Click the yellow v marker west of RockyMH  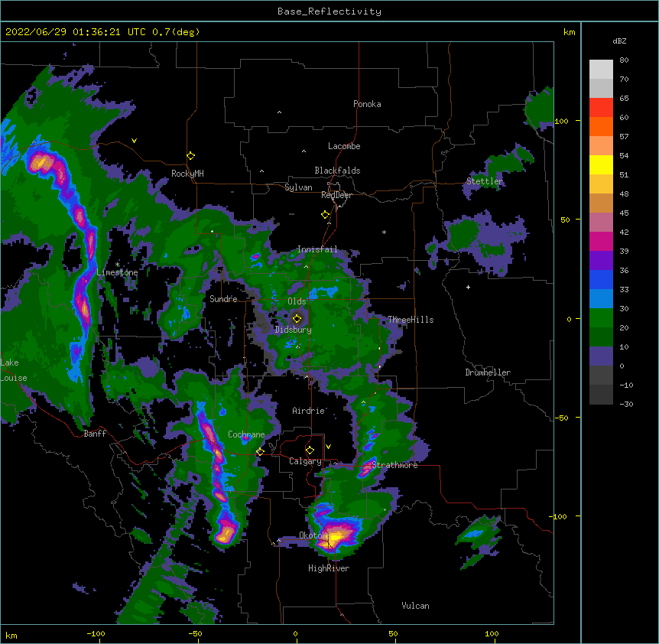click(134, 141)
